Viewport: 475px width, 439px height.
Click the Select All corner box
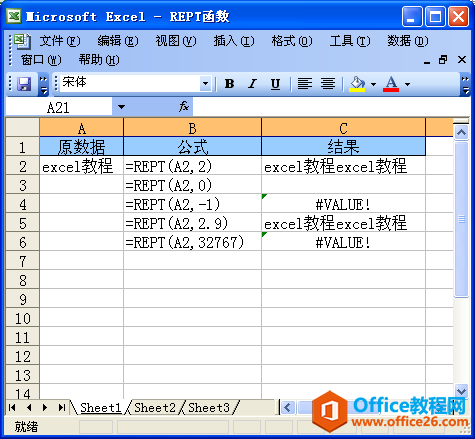tap(23, 127)
